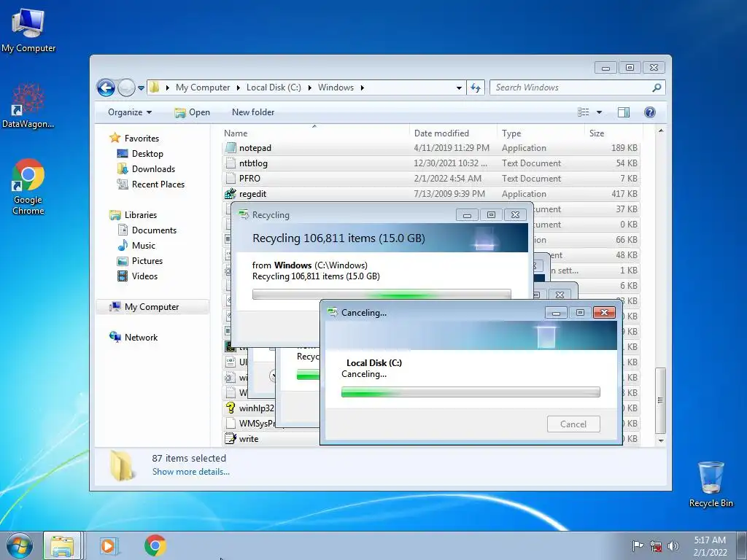Click Show more details link
The width and height of the screenshot is (747, 560).
pos(190,472)
